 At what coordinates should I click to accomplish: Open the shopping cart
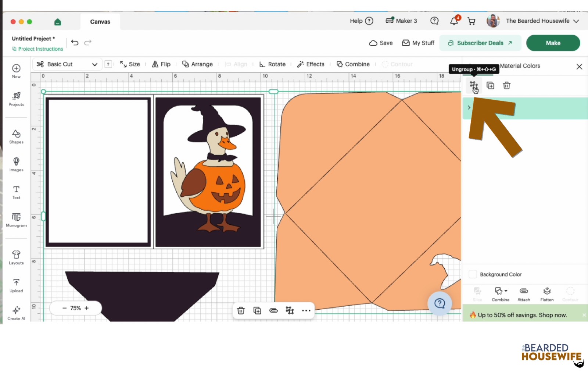pos(472,21)
